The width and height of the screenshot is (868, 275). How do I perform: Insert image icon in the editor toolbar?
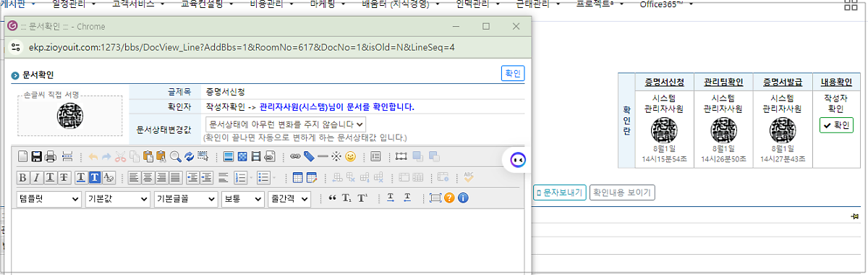click(x=228, y=156)
